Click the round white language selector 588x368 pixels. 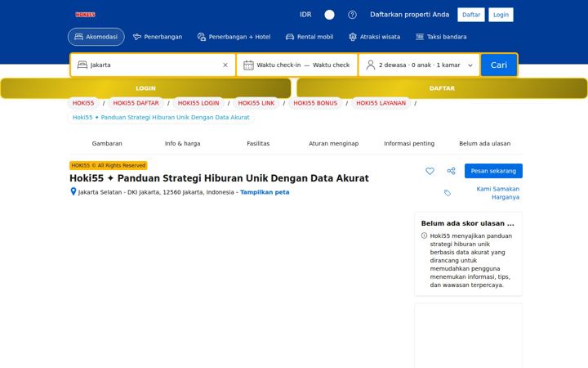click(329, 15)
